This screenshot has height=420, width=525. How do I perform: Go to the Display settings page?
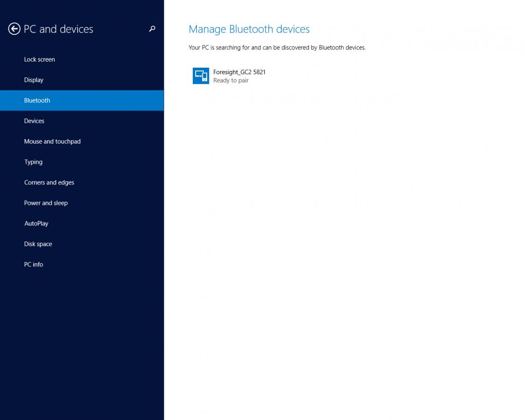34,80
